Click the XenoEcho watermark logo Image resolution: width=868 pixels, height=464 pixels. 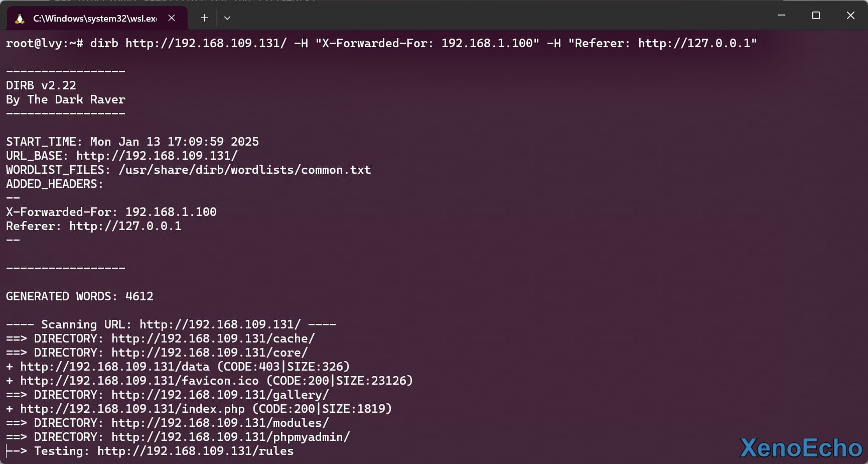(801, 448)
